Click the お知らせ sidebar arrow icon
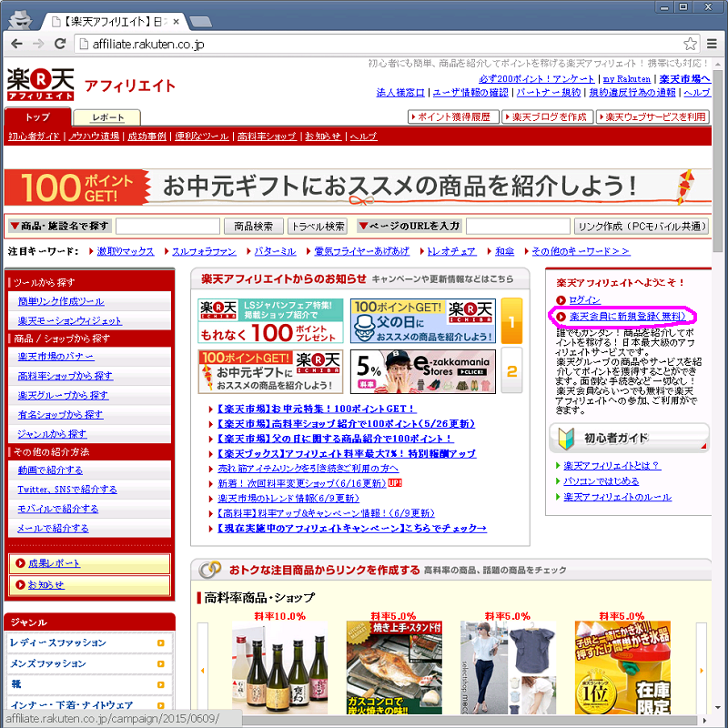Viewport: 728px width, 728px height. (20, 584)
